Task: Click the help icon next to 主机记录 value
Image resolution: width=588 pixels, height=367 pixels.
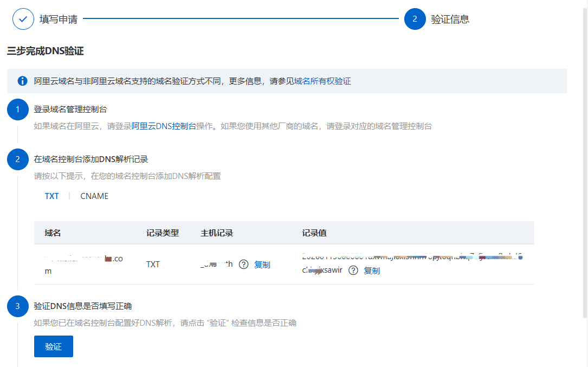Action: coord(243,265)
